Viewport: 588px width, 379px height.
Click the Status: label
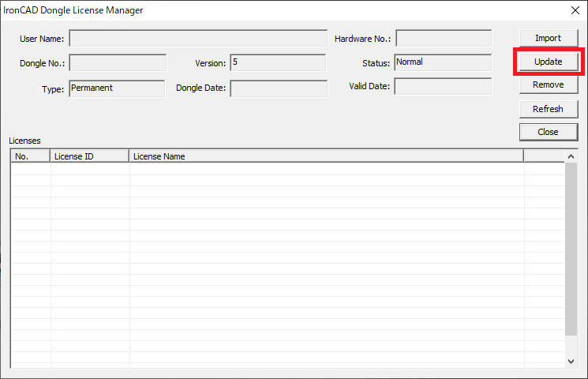point(376,63)
